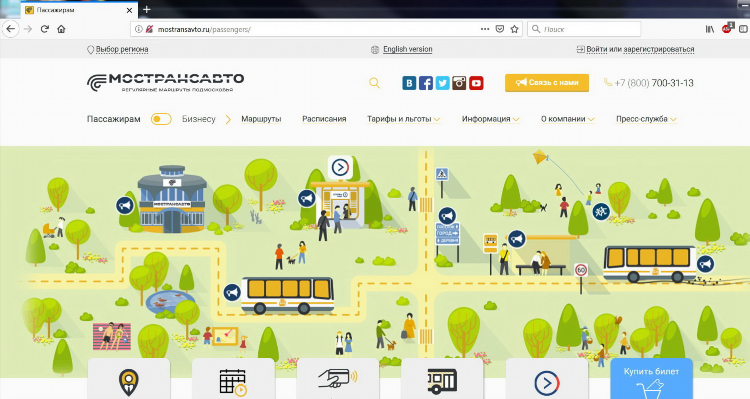This screenshot has width=750, height=399.
Task: Open the Facebook page icon
Action: coord(426,83)
